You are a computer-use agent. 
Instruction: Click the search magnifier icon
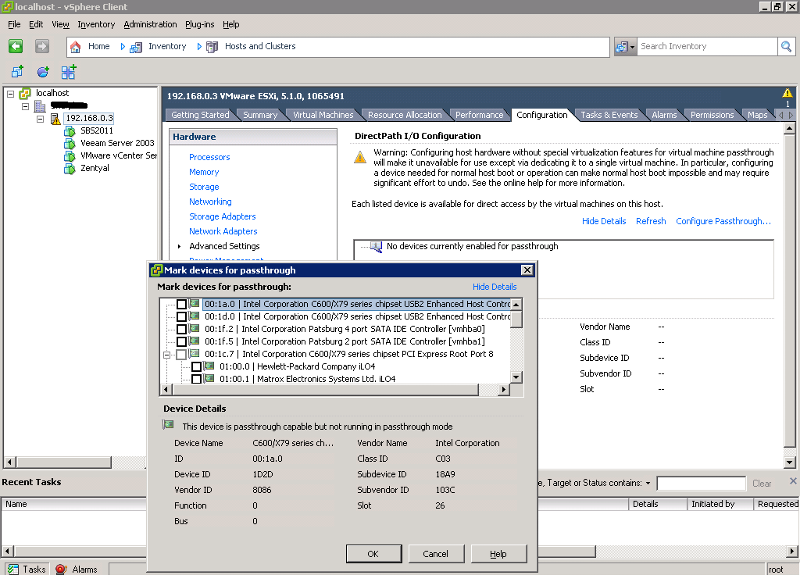click(x=785, y=46)
